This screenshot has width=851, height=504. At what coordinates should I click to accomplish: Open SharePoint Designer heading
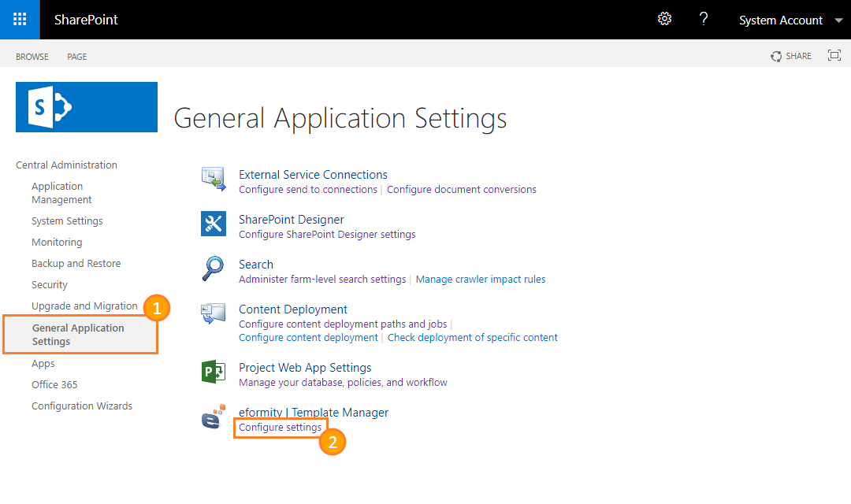pyautogui.click(x=291, y=220)
